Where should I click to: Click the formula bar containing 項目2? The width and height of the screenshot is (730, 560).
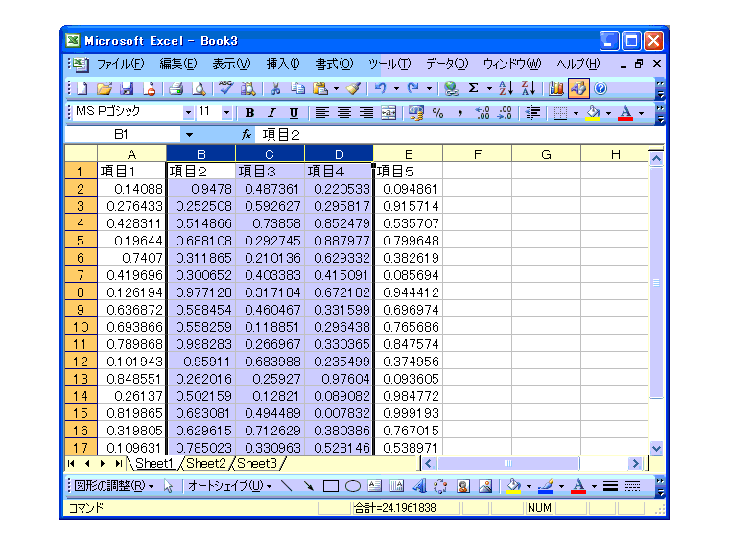coord(459,135)
